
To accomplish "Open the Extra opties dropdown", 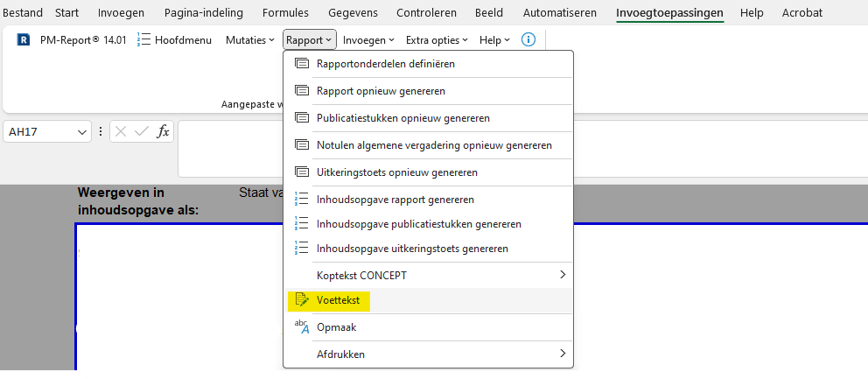I will (437, 40).
